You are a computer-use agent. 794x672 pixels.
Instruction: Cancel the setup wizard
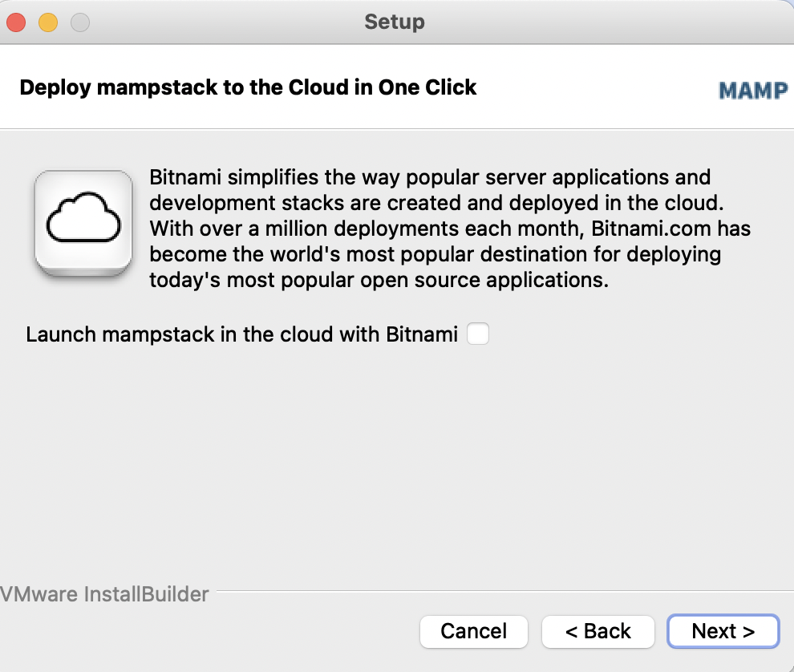(473, 631)
